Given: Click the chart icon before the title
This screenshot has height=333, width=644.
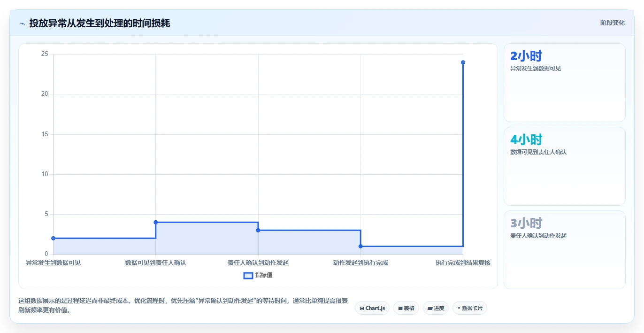Looking at the screenshot, I should [x=22, y=23].
